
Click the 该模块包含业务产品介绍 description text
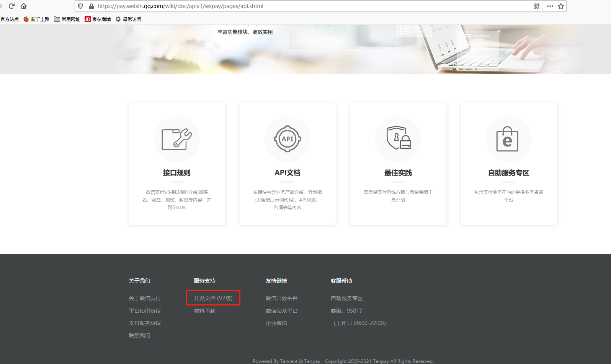(x=288, y=200)
